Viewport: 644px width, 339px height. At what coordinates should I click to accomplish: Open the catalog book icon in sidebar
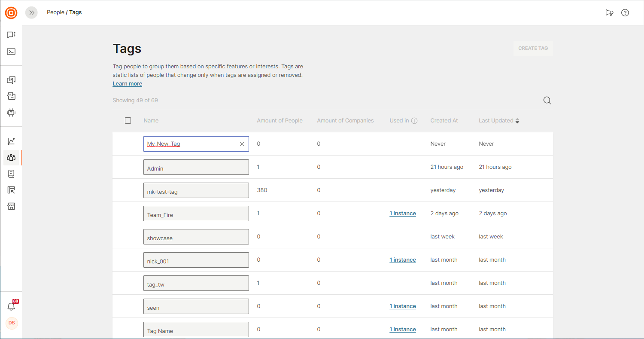[x=11, y=174]
